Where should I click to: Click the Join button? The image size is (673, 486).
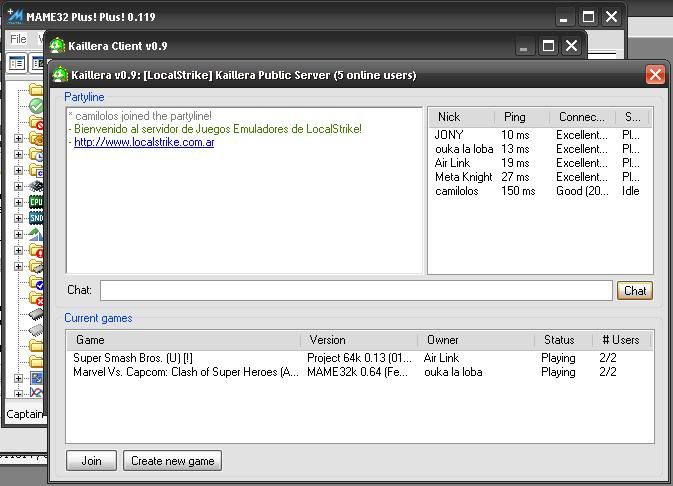91,461
